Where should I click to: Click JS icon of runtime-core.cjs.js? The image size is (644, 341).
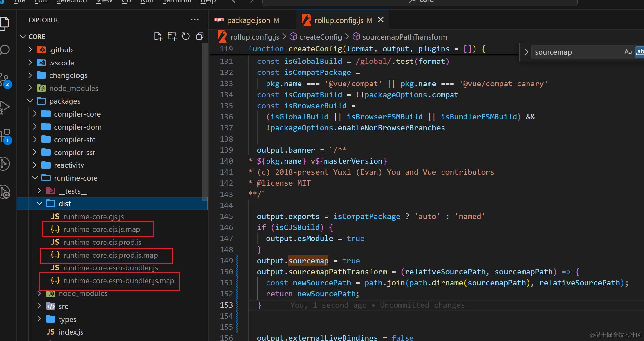coord(55,216)
